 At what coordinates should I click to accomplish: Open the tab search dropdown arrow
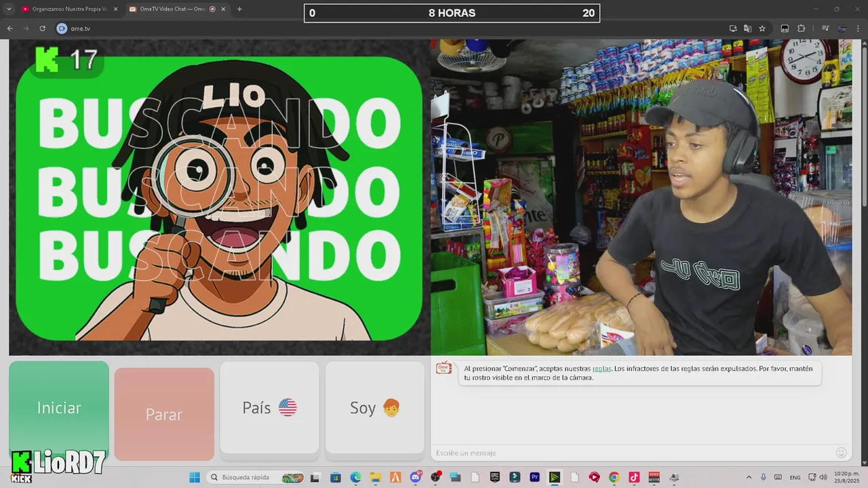coord(9,9)
